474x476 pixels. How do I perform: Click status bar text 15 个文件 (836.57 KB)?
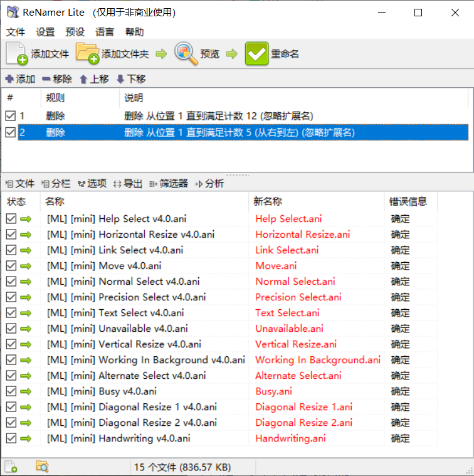tap(182, 467)
